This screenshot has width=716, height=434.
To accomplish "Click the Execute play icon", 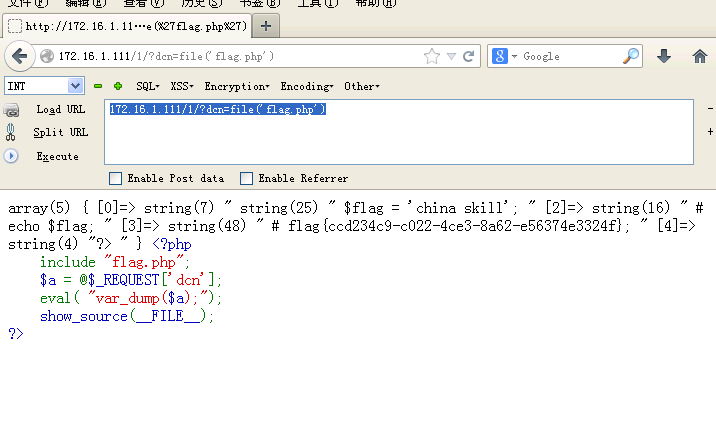I will (11, 156).
